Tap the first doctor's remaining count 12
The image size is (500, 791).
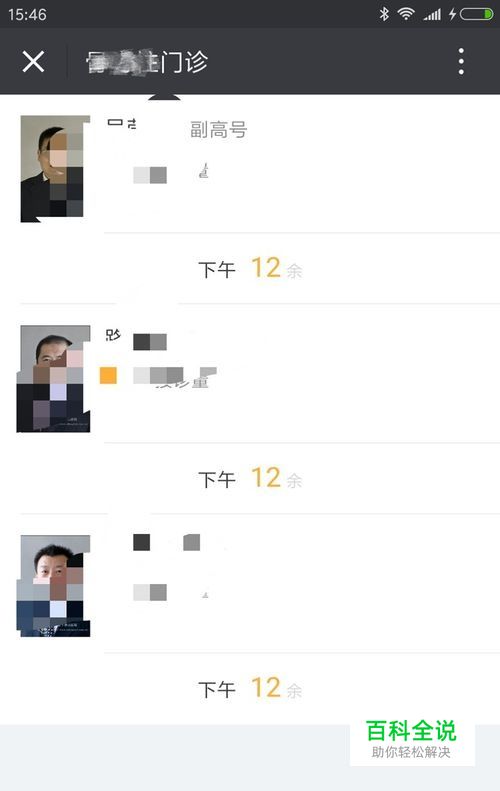pyautogui.click(x=266, y=267)
